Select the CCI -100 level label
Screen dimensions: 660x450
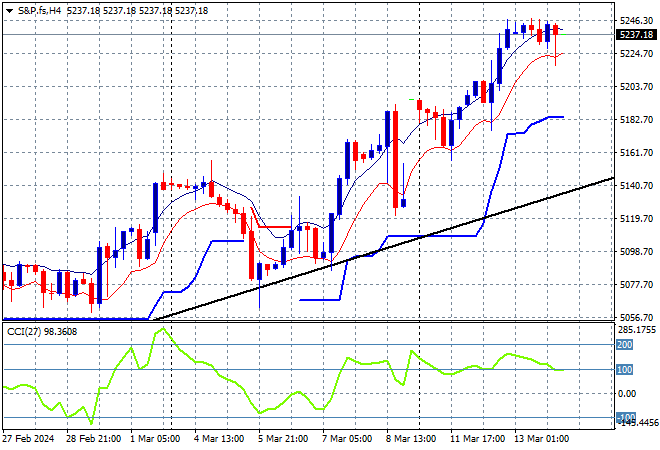626,417
